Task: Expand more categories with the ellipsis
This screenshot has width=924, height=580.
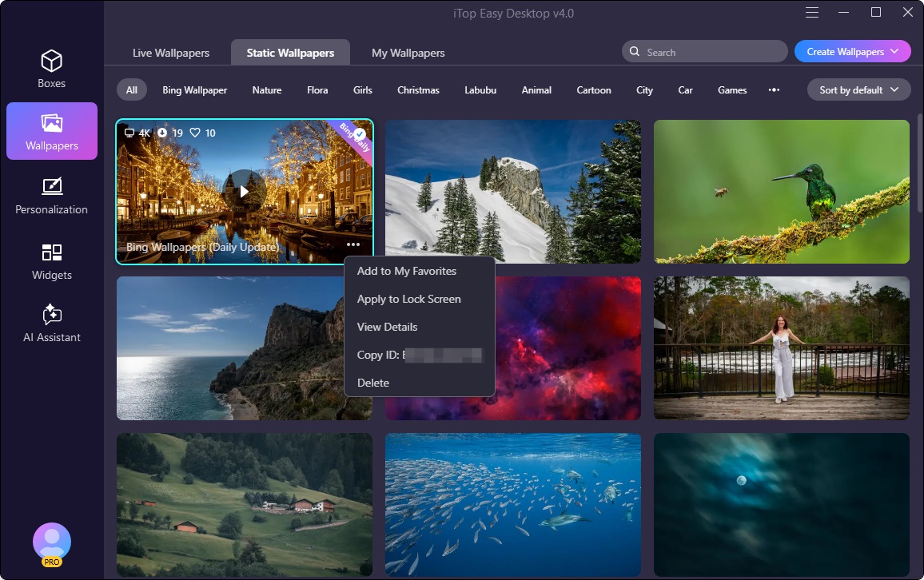Action: click(x=774, y=90)
